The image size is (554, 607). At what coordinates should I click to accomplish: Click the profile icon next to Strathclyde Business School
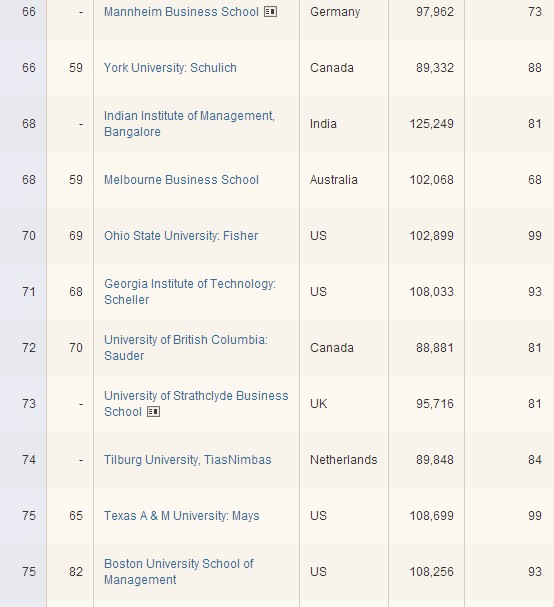153,412
